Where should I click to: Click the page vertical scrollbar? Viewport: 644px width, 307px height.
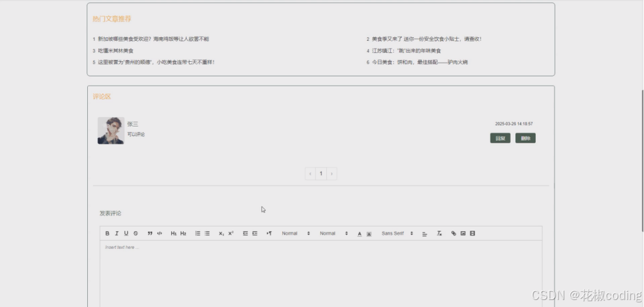click(x=642, y=161)
